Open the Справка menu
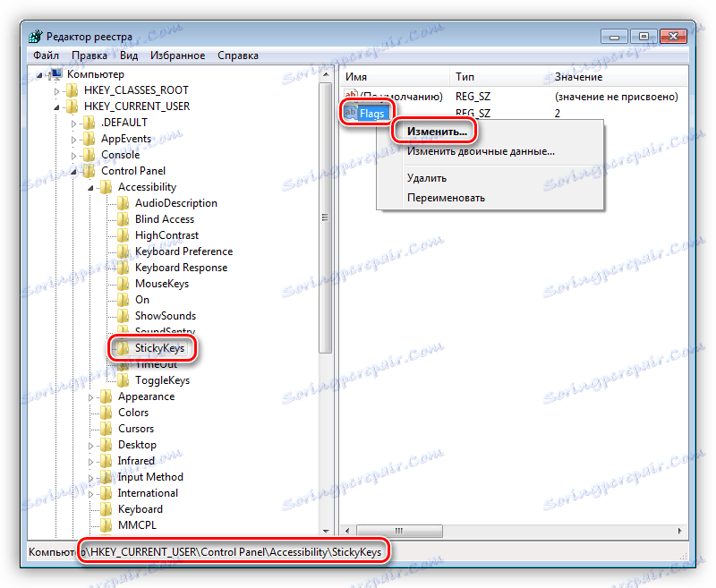Viewport: 716px width, 588px height. (238, 55)
